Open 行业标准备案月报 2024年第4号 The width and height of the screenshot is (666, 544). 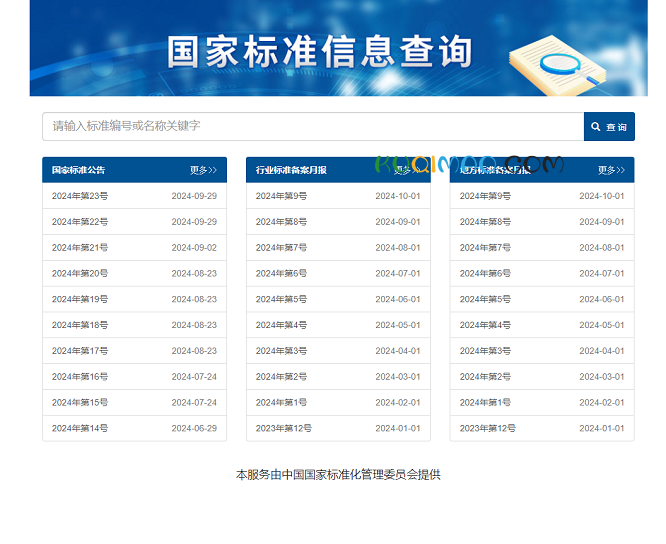point(281,325)
